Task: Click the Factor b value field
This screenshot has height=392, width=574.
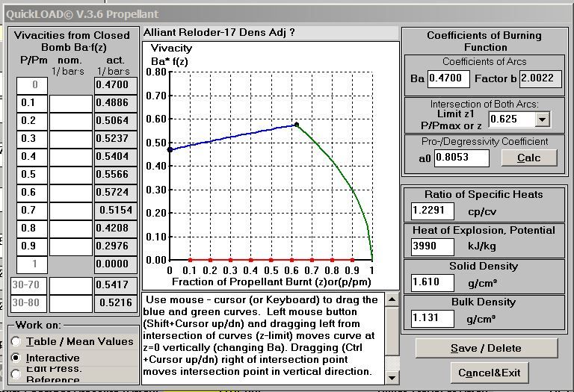Action: pyautogui.click(x=540, y=78)
